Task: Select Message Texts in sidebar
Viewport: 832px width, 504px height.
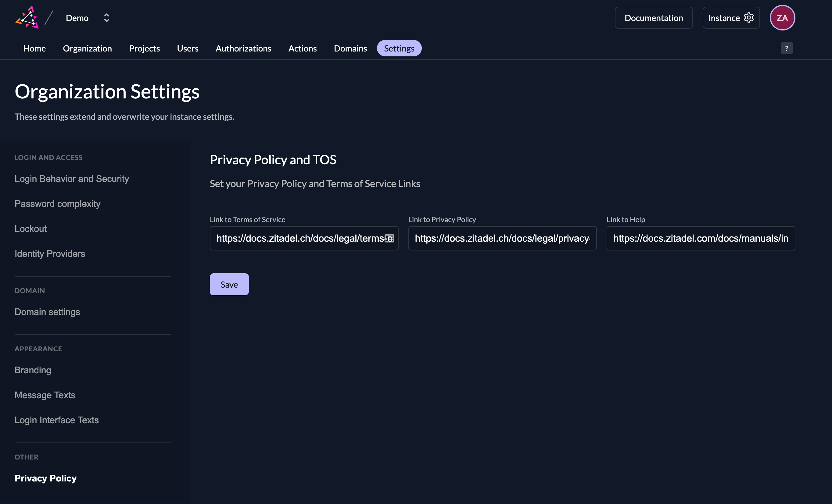Action: (x=45, y=395)
